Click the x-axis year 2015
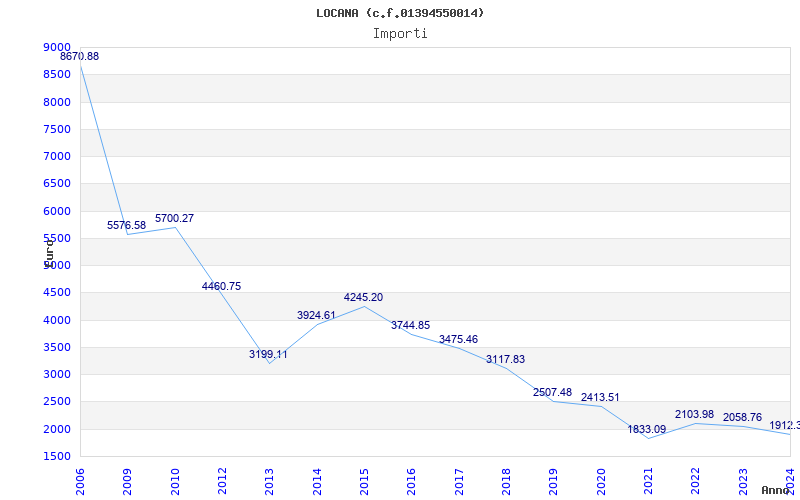800x500 pixels. (364, 482)
